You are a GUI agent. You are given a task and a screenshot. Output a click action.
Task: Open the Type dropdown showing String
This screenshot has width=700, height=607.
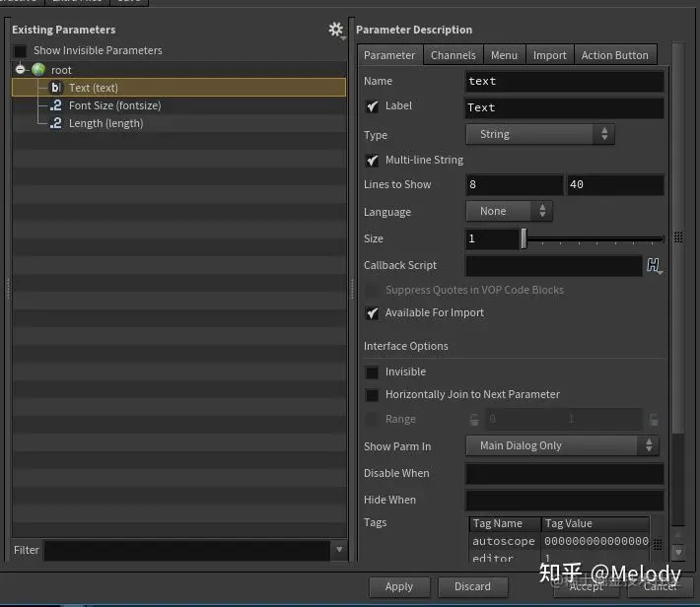tap(539, 134)
